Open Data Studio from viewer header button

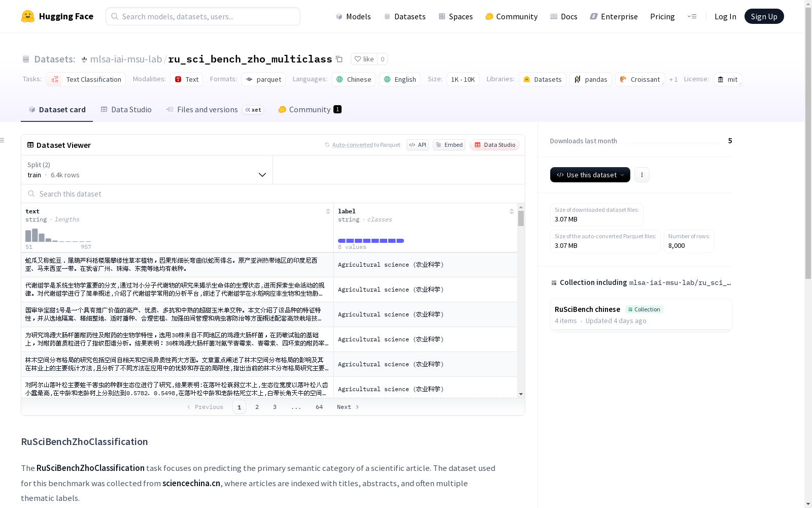[494, 145]
